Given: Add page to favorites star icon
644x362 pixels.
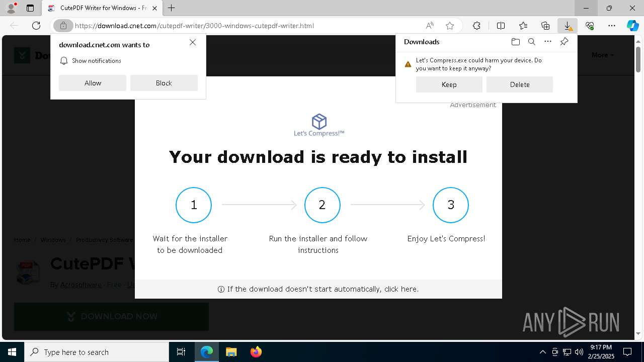Looking at the screenshot, I should pos(450,26).
